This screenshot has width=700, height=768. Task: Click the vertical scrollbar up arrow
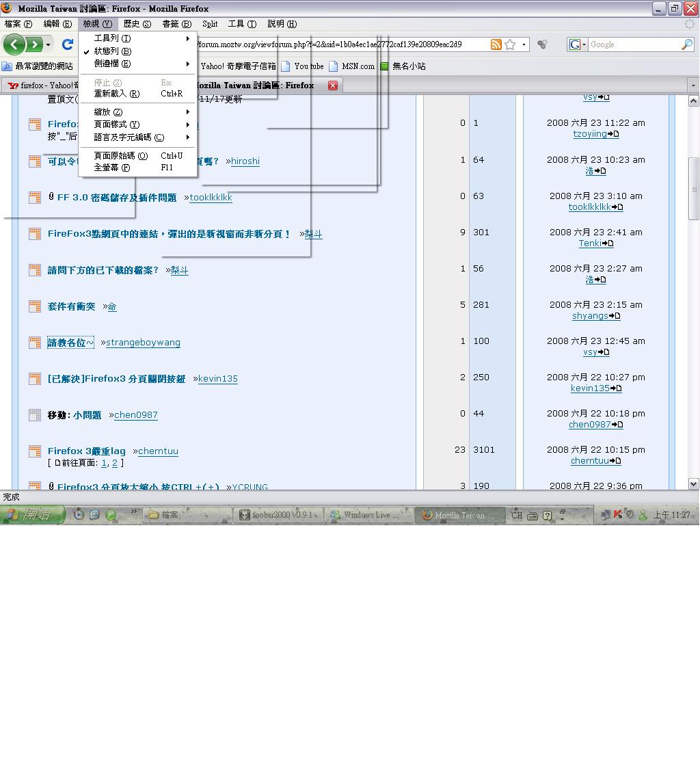tap(693, 101)
